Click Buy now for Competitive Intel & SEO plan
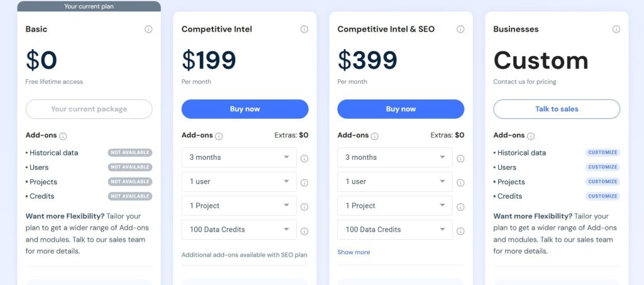 [401, 109]
